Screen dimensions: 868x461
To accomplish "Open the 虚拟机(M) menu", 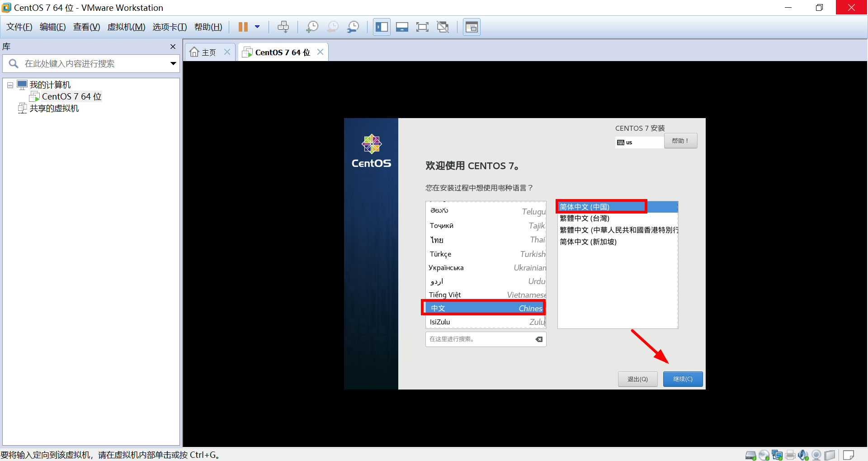I will tap(127, 27).
